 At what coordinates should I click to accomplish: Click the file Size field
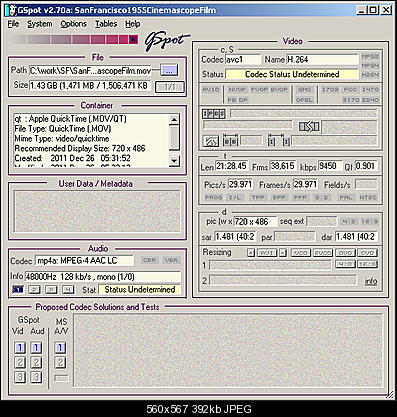pos(90,86)
